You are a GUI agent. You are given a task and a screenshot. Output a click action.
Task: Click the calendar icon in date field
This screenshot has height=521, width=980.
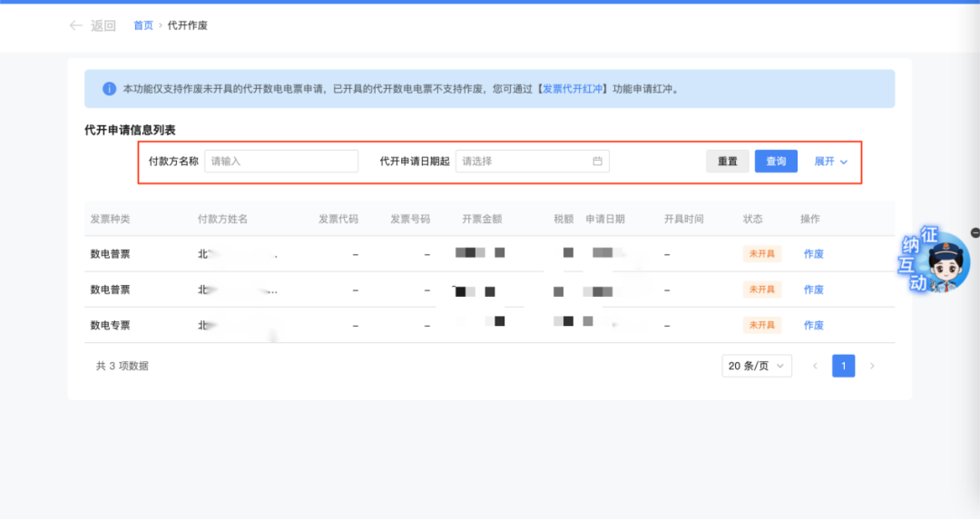tap(597, 162)
